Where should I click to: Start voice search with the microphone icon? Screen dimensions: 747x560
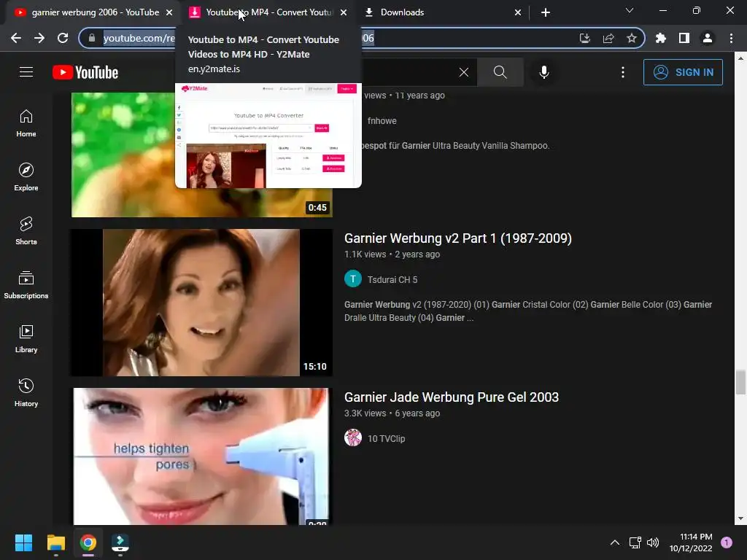coord(544,72)
